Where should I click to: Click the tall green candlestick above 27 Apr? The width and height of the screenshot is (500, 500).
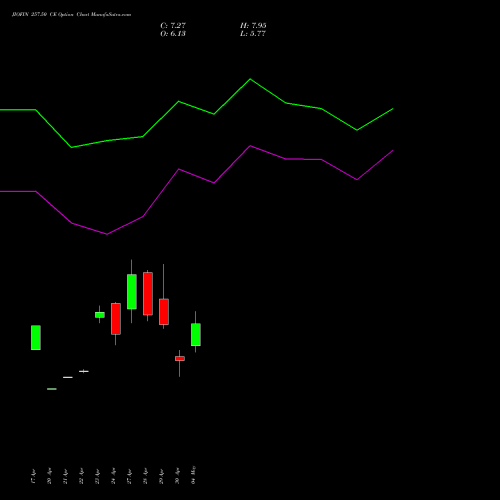point(132,292)
